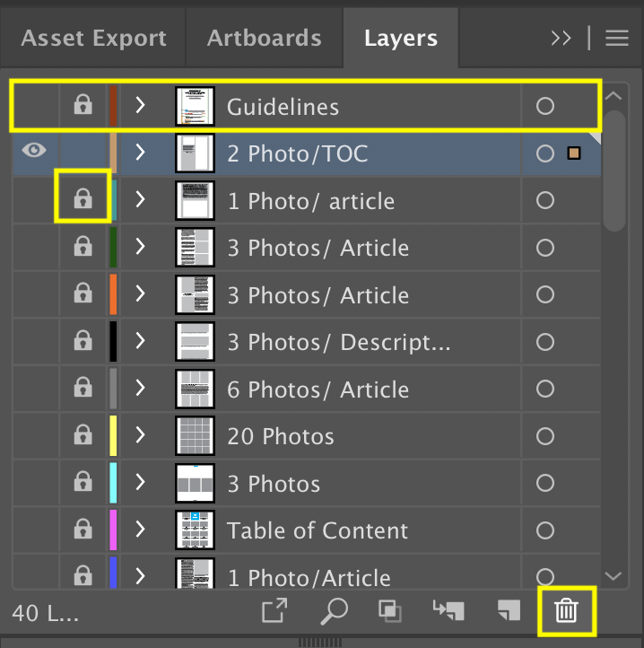Click the scrollbar down arrow
The image size is (644, 648).
pos(614,575)
